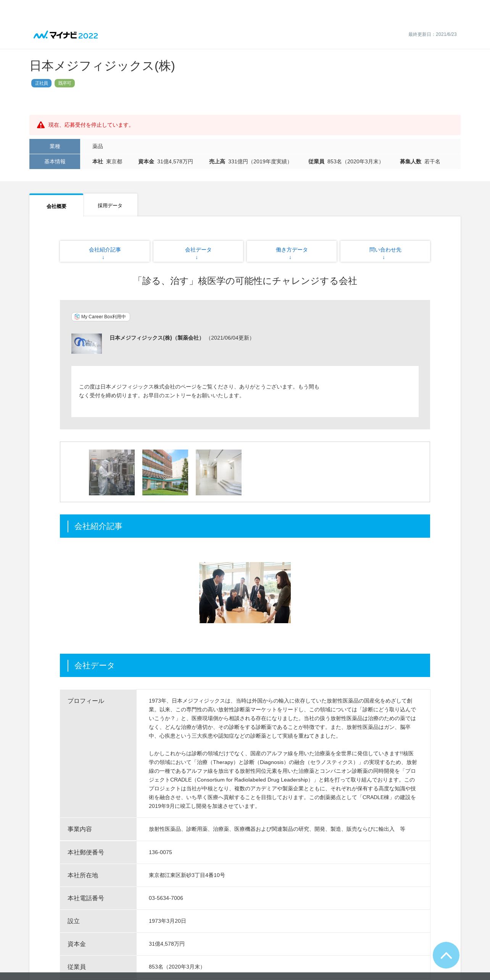Switch to the 会社概要 tab

(x=56, y=206)
